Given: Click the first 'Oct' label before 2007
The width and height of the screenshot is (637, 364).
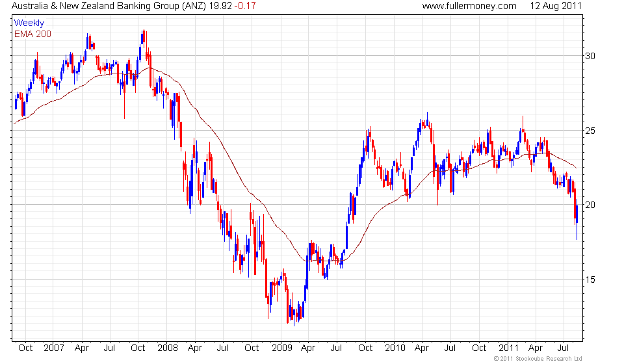Looking at the screenshot, I should coord(25,348).
